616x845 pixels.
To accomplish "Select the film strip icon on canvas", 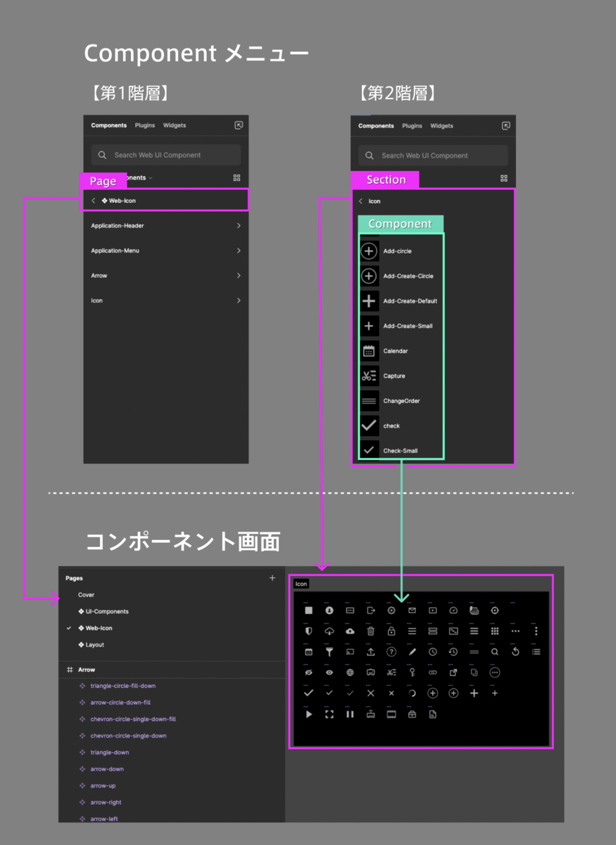I will point(391,714).
